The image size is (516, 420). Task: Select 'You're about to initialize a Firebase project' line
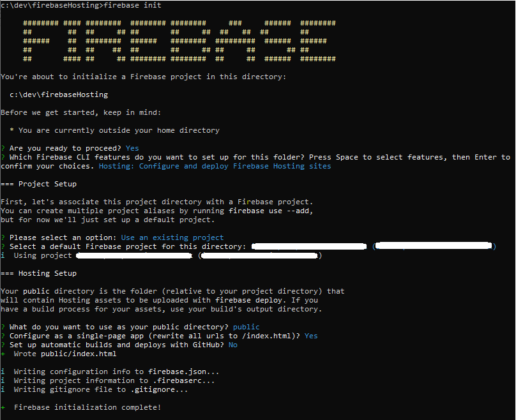(144, 77)
